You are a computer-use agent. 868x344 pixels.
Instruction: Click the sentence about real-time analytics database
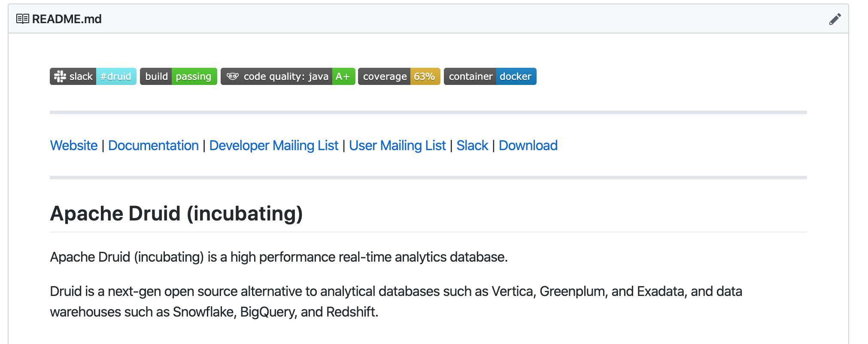click(x=279, y=257)
